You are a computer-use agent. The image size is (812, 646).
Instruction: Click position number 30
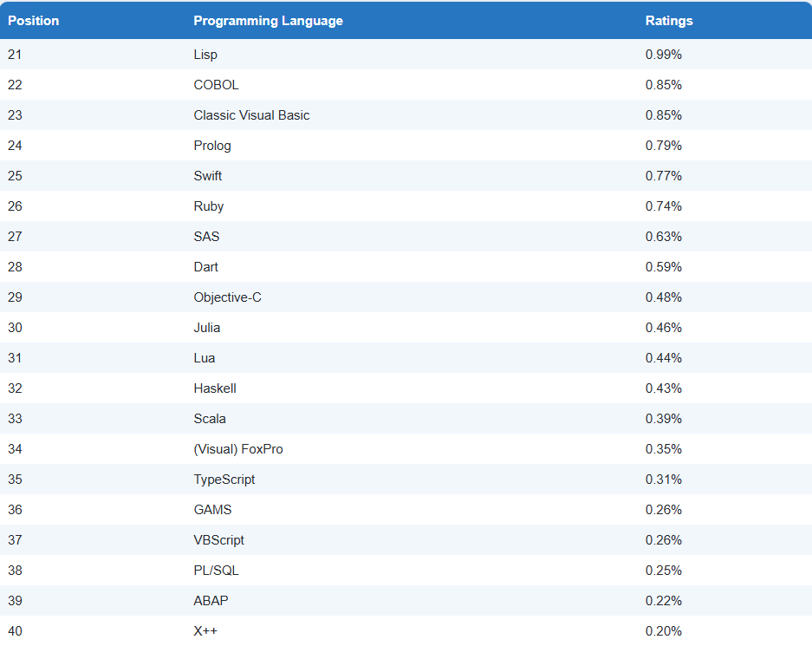pyautogui.click(x=15, y=328)
